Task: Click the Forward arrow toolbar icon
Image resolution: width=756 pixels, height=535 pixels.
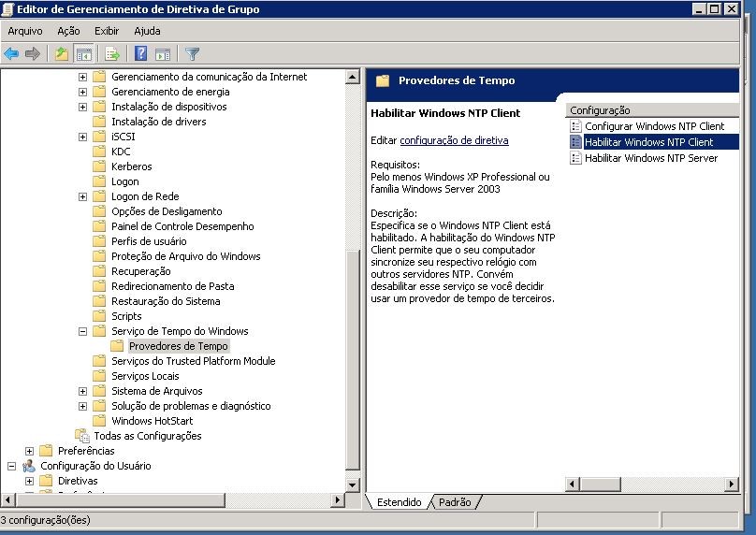Action: pyautogui.click(x=33, y=53)
